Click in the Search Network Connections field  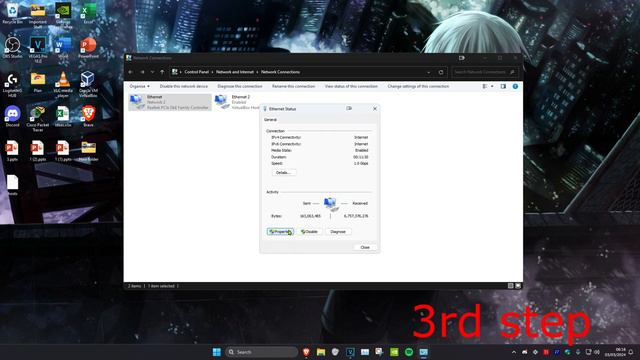(484, 72)
